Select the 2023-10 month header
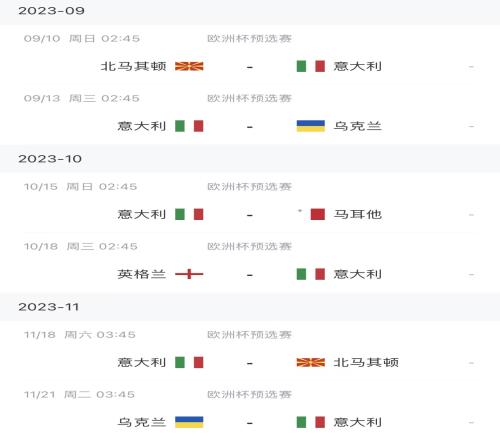This screenshot has width=500, height=440. (x=250, y=159)
